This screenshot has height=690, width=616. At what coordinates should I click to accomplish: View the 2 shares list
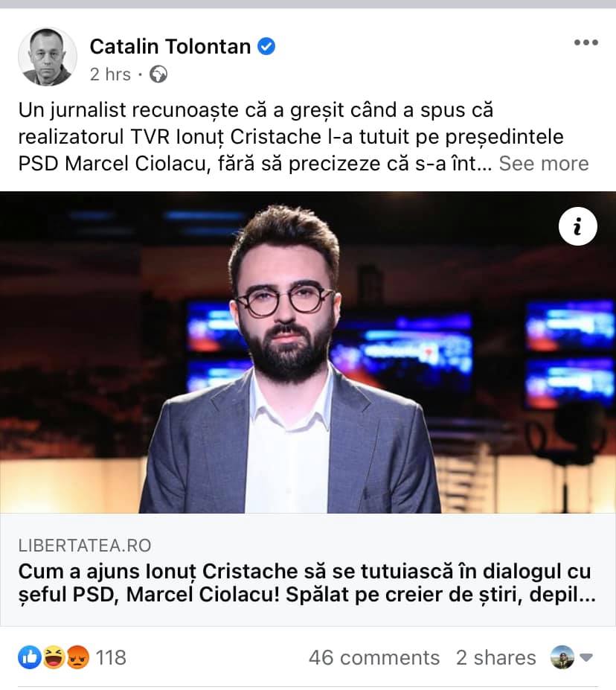pyautogui.click(x=496, y=657)
